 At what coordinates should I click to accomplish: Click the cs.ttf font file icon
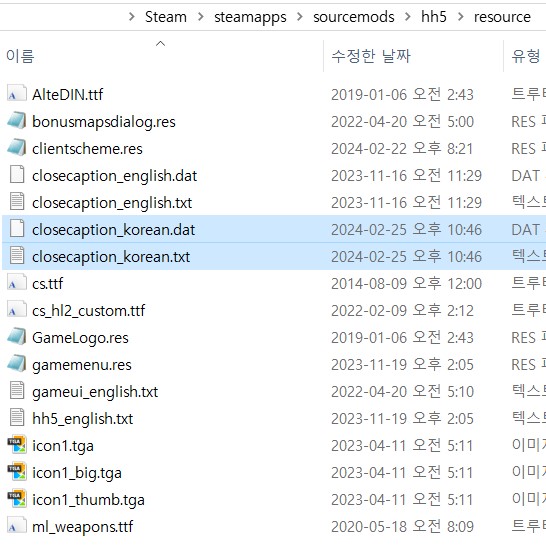pyautogui.click(x=16, y=283)
